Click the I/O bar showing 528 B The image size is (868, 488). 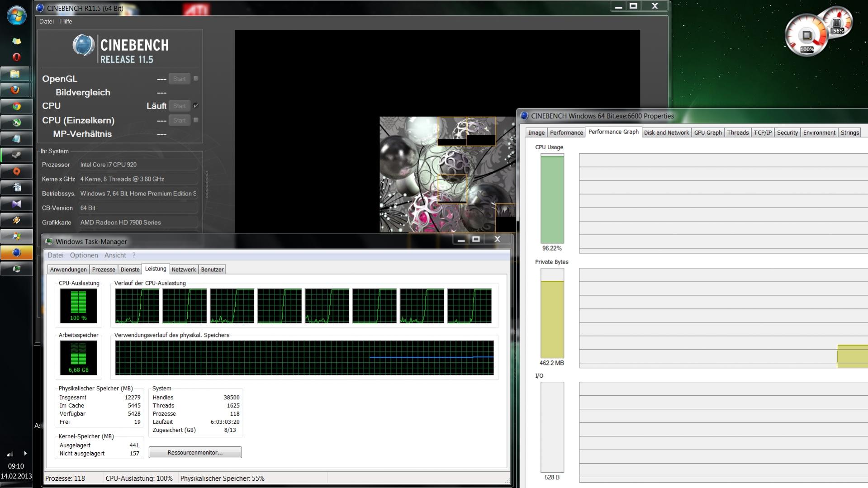pos(552,427)
